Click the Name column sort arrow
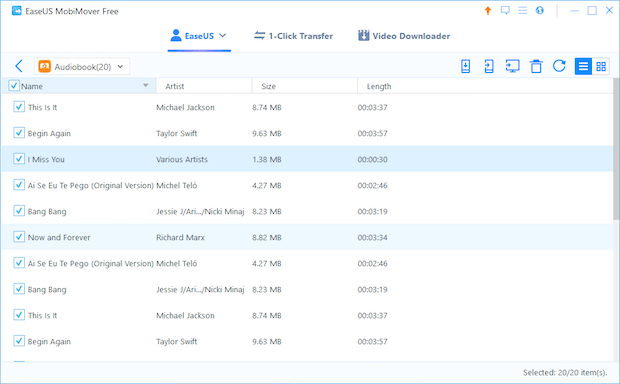The width and height of the screenshot is (620, 384). pos(146,85)
